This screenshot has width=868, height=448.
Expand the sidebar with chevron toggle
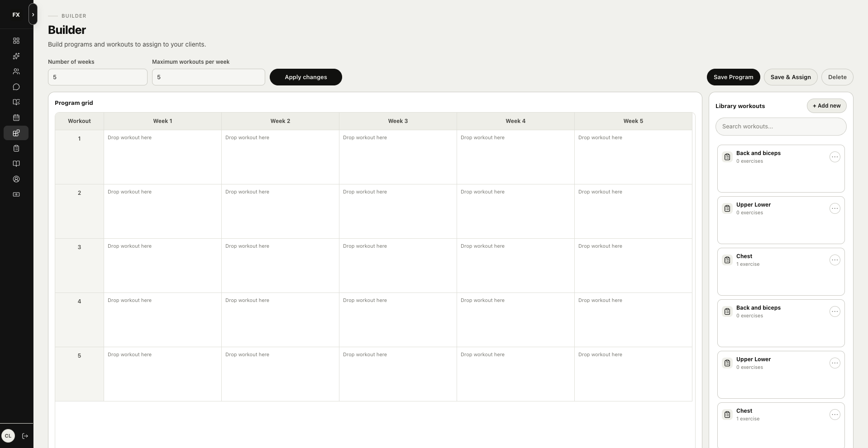33,14
